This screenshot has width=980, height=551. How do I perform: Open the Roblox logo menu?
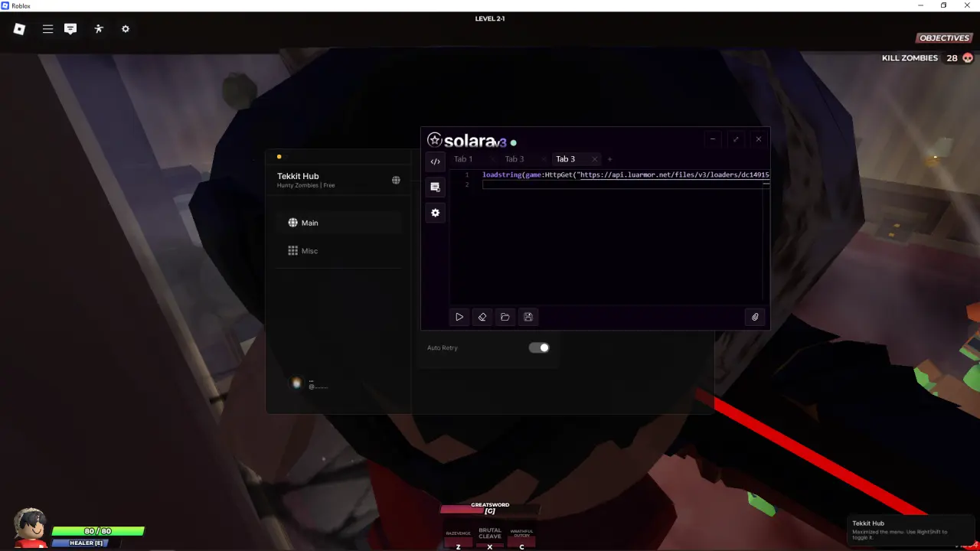(x=20, y=29)
